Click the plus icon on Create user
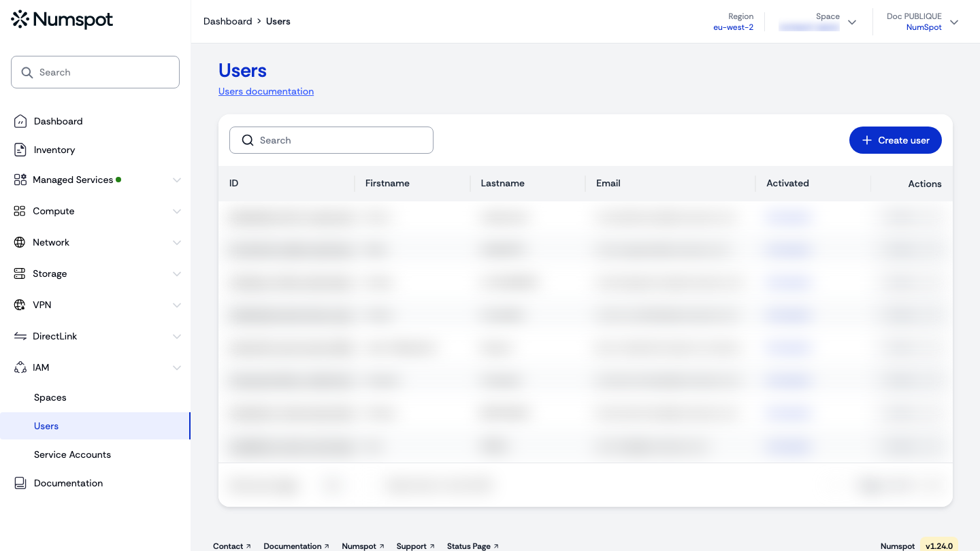This screenshot has width=980, height=551. click(x=867, y=140)
